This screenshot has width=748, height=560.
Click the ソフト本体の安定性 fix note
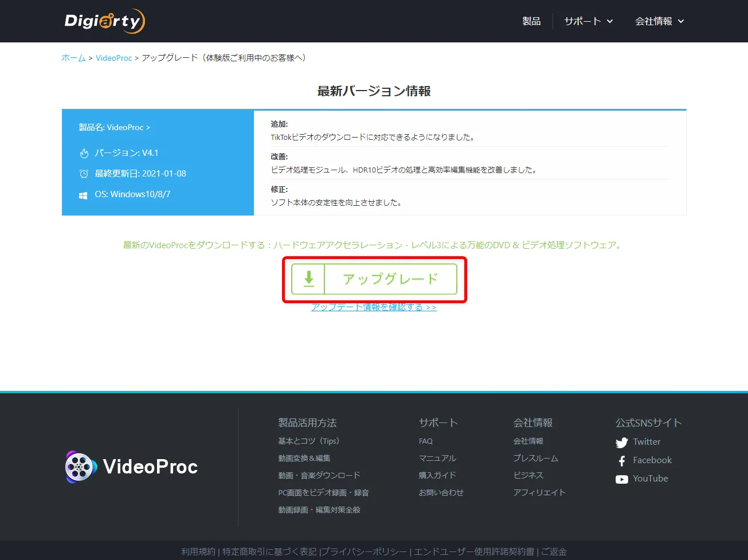[x=336, y=203]
